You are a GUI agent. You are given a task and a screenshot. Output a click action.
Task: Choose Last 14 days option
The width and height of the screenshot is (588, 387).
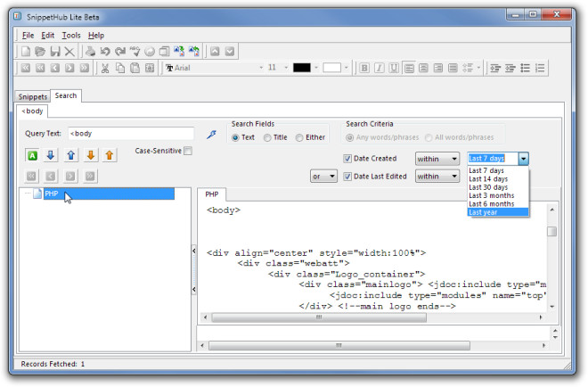[498, 179]
